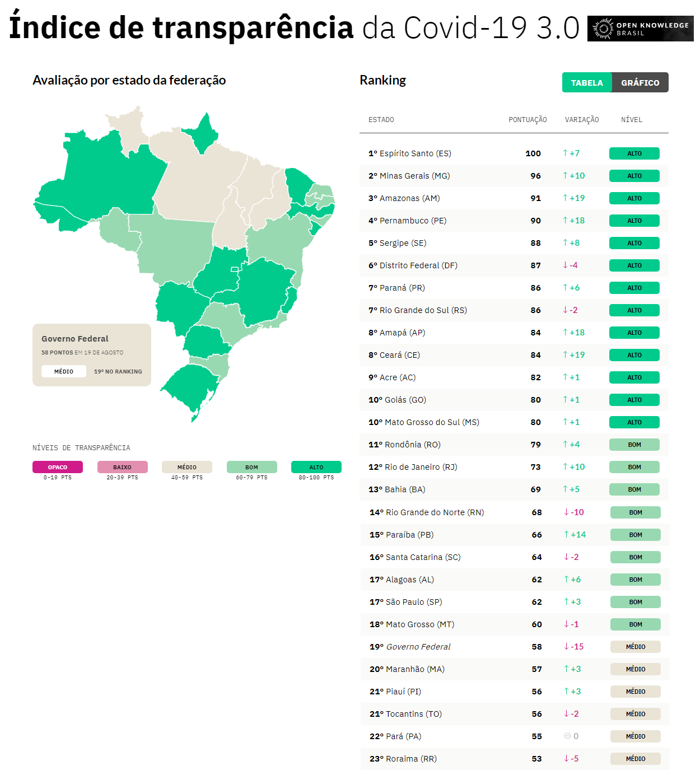700x775 pixels.
Task: Click the down arrow in Governo Federal row
Action: point(567,646)
